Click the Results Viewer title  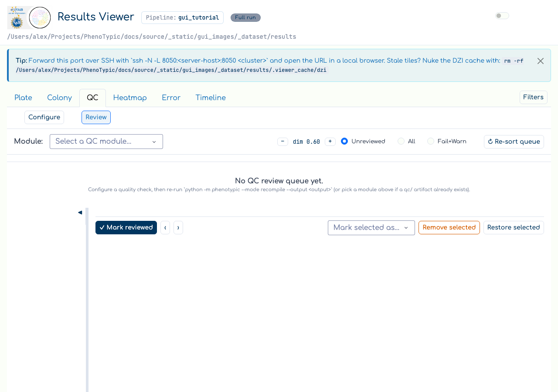point(96,17)
